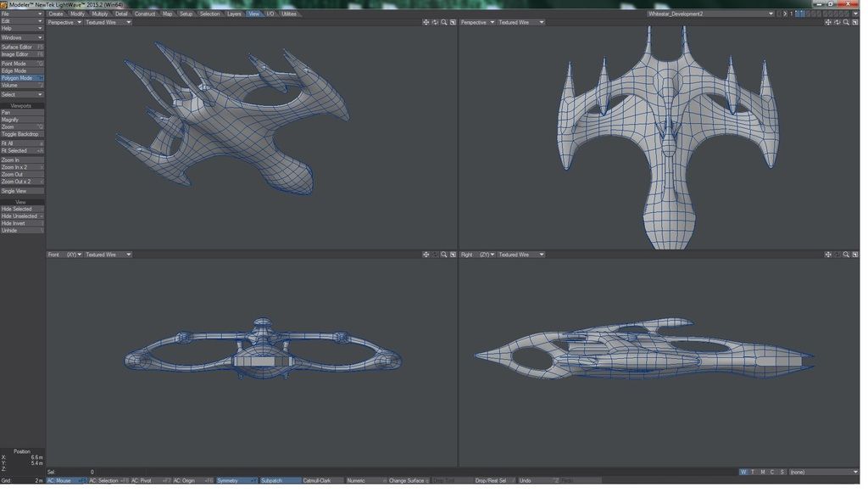This screenshot has width=868, height=504.
Task: Click the Undo button
Action: click(x=538, y=481)
